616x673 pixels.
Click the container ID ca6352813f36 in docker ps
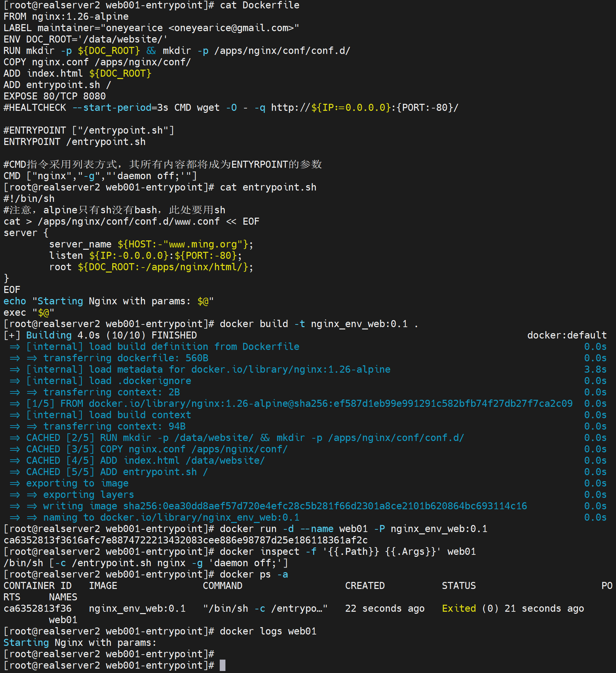pyautogui.click(x=38, y=608)
